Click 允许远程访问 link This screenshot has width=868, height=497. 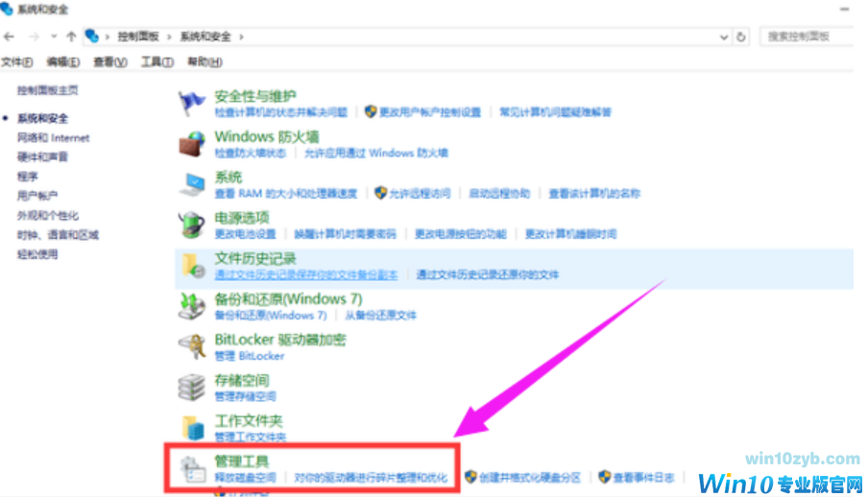pyautogui.click(x=420, y=194)
